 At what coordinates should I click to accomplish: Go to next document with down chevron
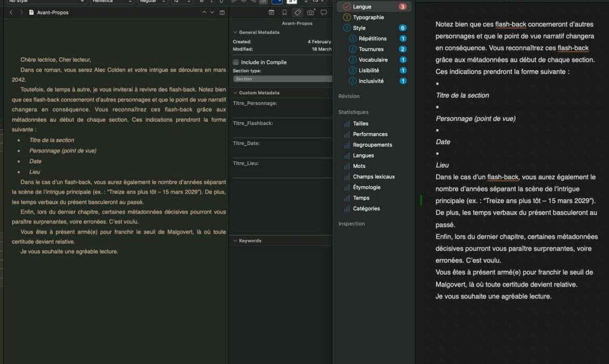pos(212,12)
